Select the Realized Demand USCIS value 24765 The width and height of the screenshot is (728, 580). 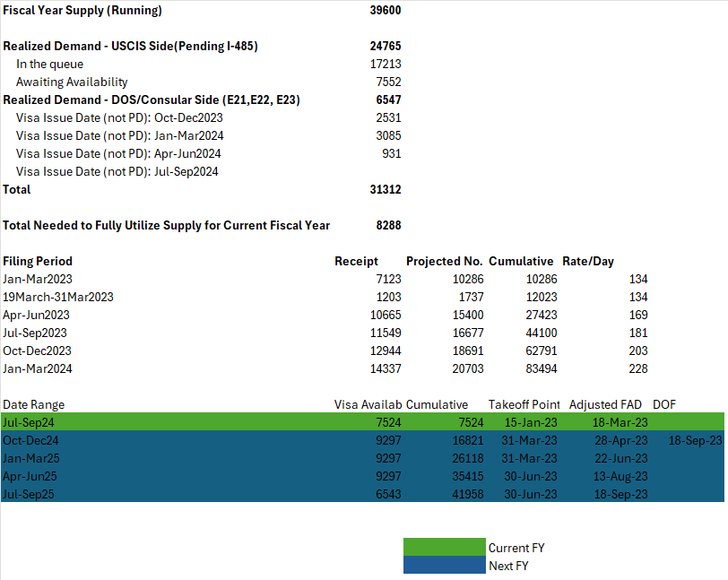pyautogui.click(x=386, y=46)
